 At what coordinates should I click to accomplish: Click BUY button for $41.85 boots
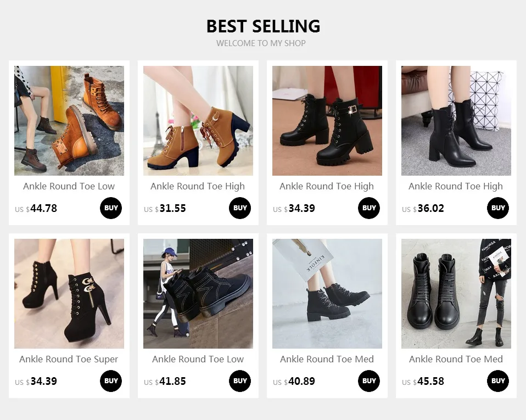click(240, 381)
